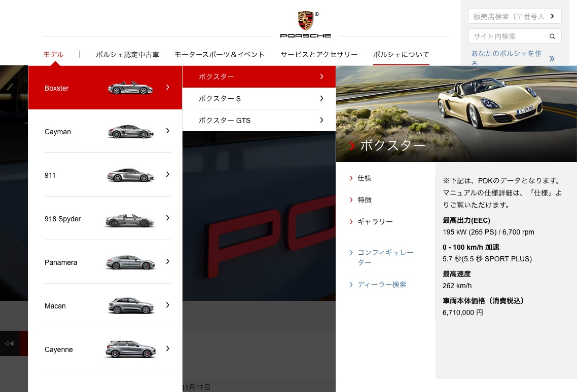
Task: Open モータースポーツ＆イベント menu
Action: (x=220, y=54)
